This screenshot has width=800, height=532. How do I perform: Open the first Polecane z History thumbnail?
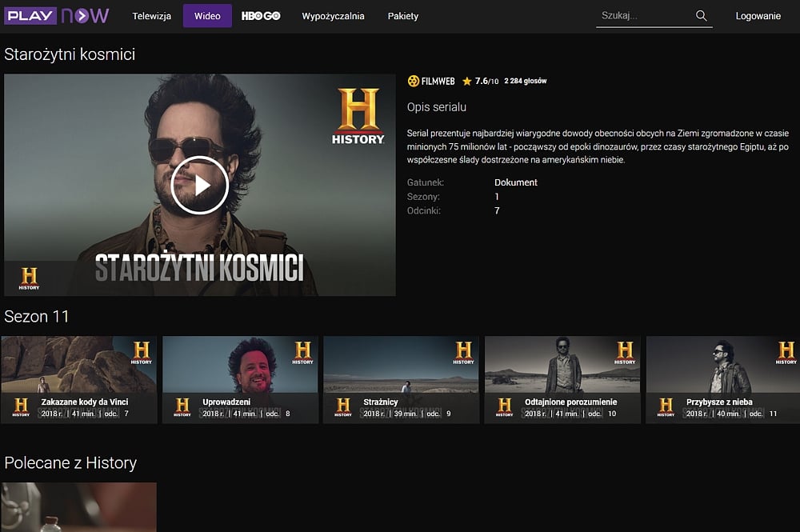point(78,506)
